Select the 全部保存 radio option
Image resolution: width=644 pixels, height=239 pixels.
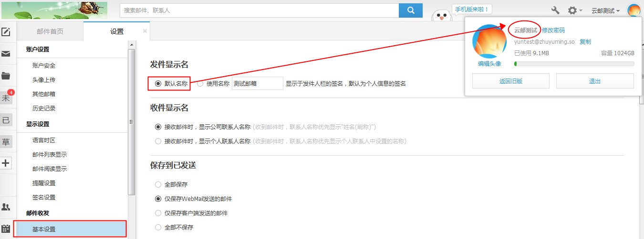tap(158, 184)
